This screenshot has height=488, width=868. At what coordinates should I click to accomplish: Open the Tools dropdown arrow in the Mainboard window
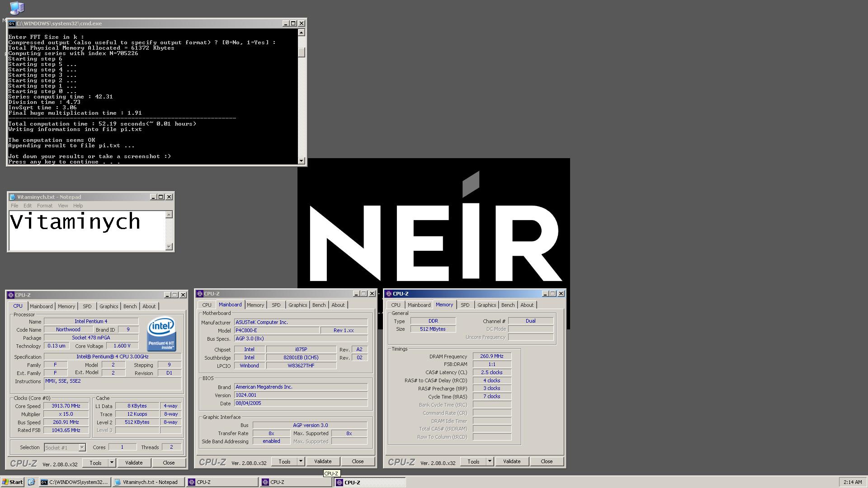tap(301, 461)
